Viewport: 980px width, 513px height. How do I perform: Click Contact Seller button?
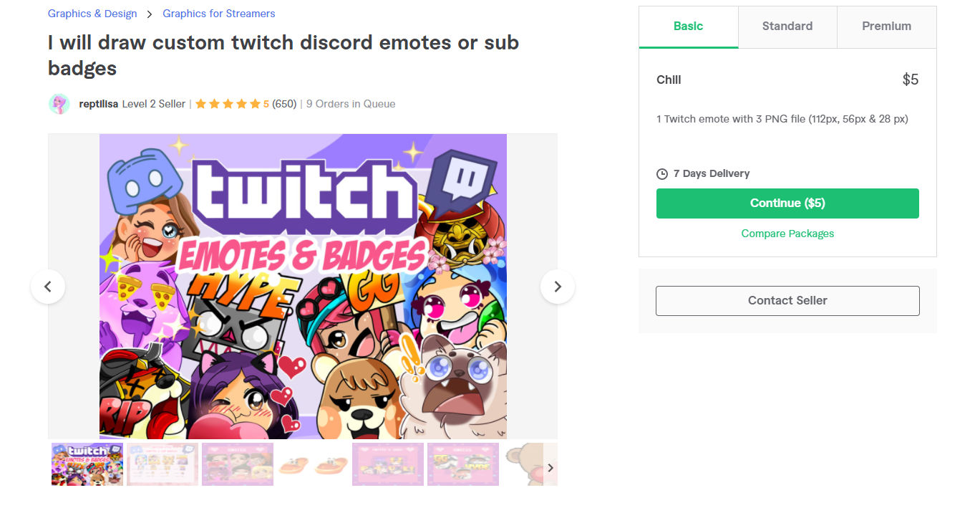[x=787, y=301]
